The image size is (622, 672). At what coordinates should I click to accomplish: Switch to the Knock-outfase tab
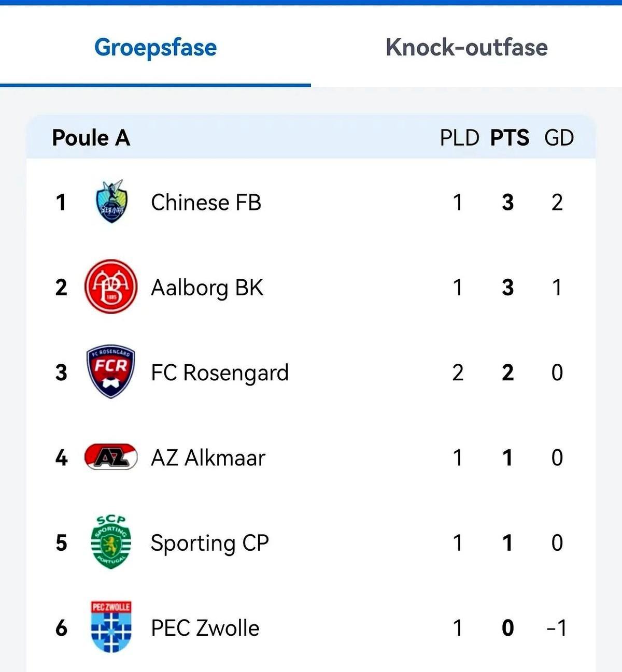[x=466, y=47]
